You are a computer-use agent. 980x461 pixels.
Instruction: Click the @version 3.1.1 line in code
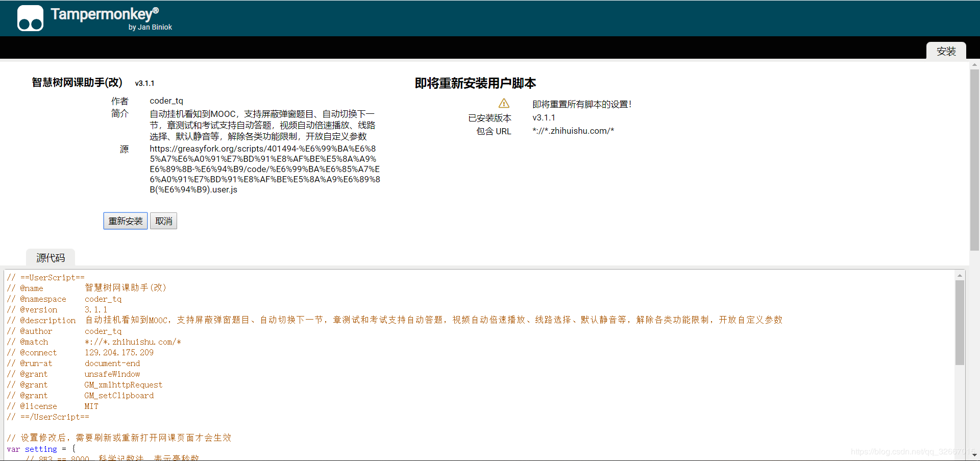click(58, 309)
